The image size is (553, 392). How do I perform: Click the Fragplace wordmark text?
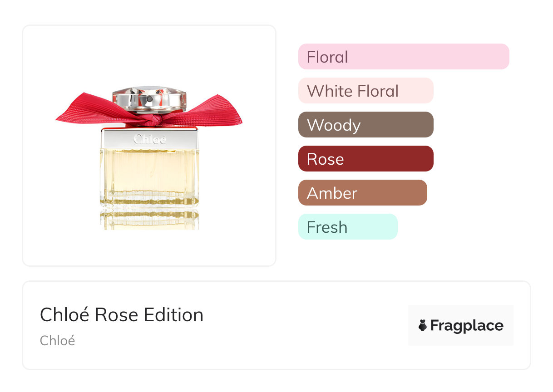[x=467, y=325]
